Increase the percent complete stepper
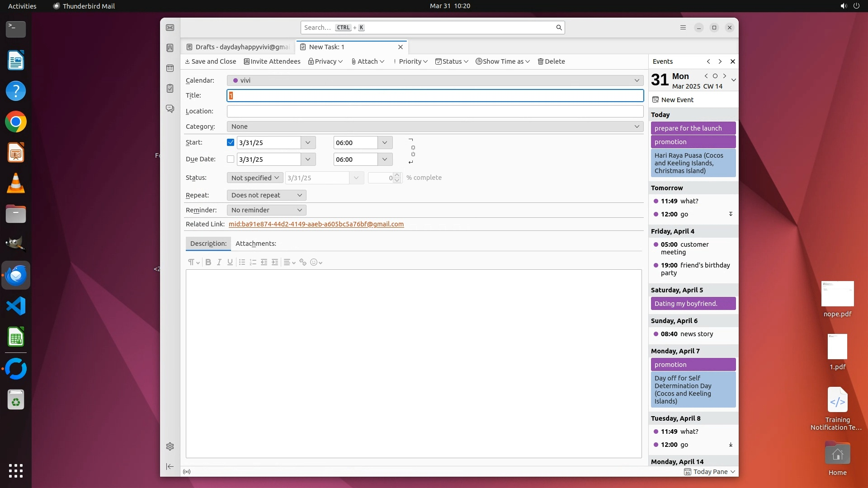 pyautogui.click(x=397, y=175)
